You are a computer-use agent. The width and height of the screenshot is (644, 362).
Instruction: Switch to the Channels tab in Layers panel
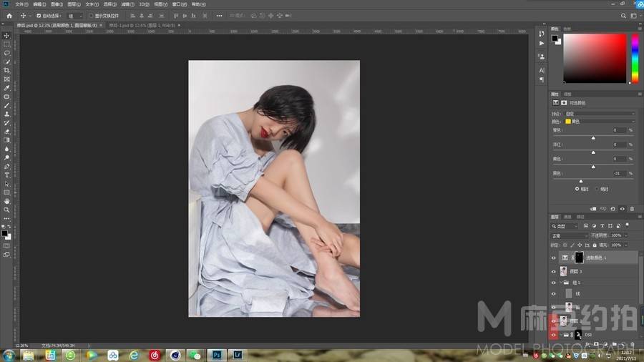coord(567,217)
